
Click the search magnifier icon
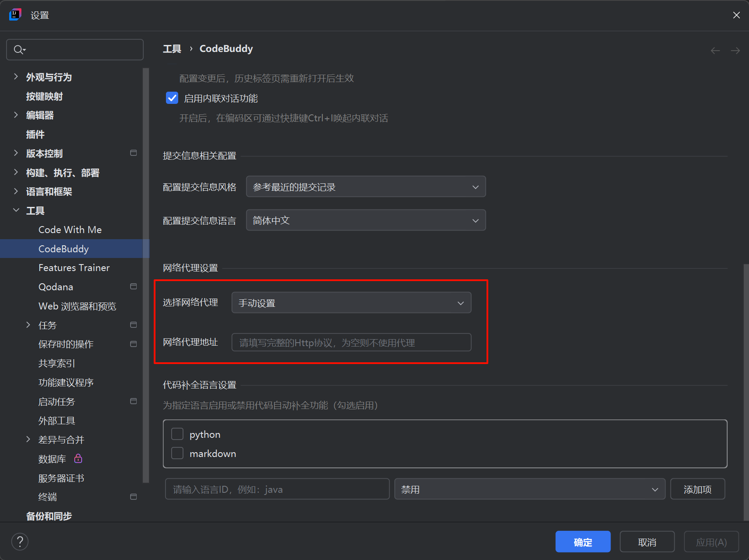[18, 50]
